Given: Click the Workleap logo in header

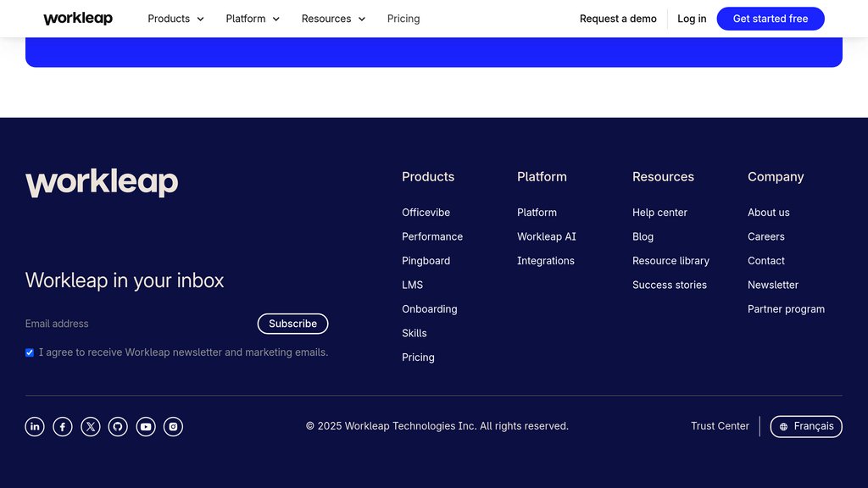Looking at the screenshot, I should (x=78, y=19).
